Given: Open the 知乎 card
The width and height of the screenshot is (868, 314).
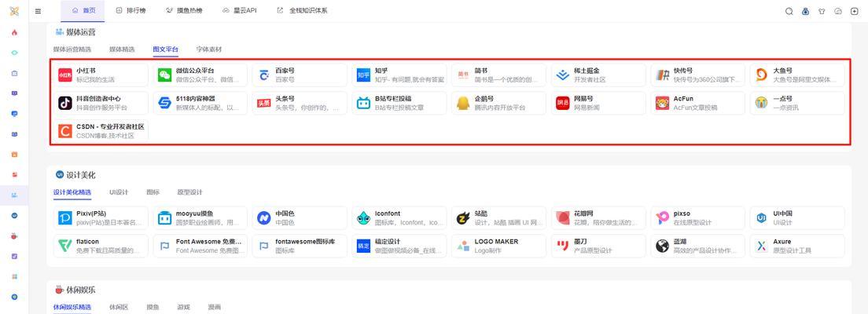Looking at the screenshot, I should click(x=399, y=75).
